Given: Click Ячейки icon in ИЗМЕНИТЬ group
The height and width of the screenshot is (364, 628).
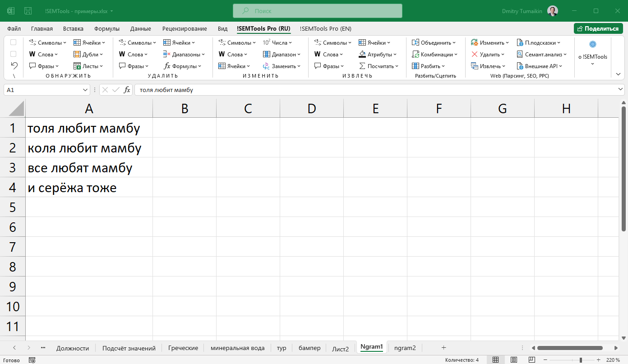Looking at the screenshot, I should 222,66.
